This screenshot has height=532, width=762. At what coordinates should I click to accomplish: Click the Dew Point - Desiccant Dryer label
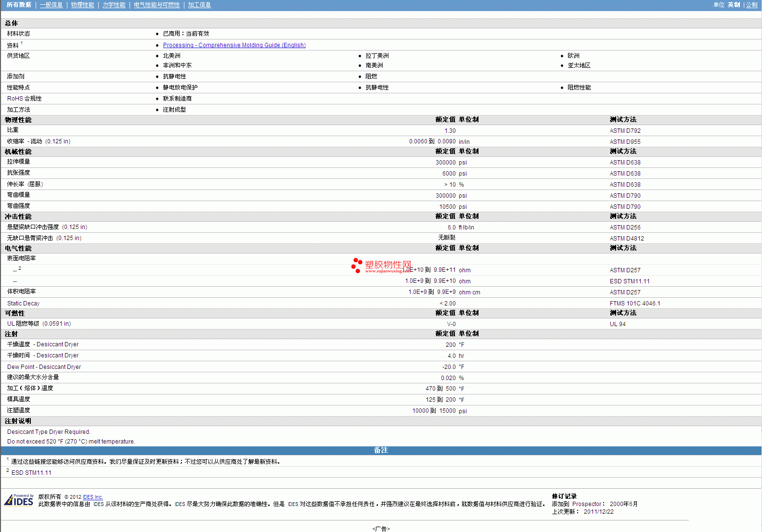[44, 367]
